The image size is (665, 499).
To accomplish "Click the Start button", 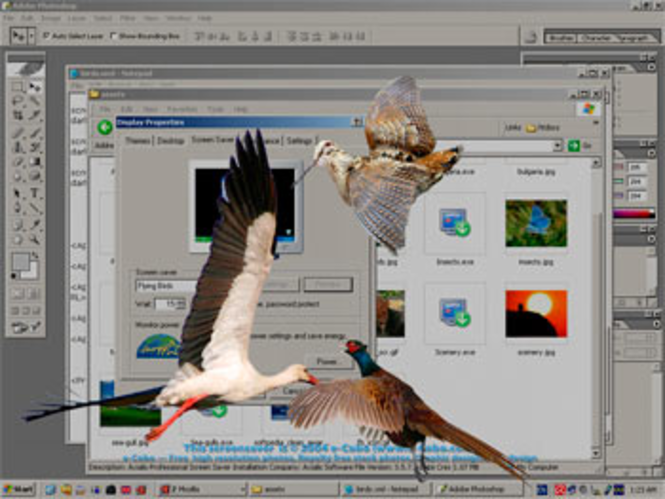I will (18, 489).
